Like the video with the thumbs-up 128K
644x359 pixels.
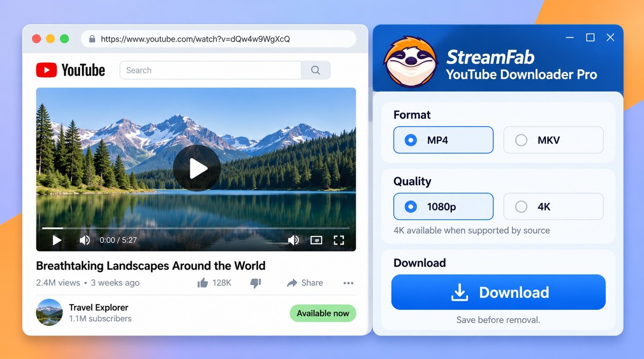[x=214, y=283]
